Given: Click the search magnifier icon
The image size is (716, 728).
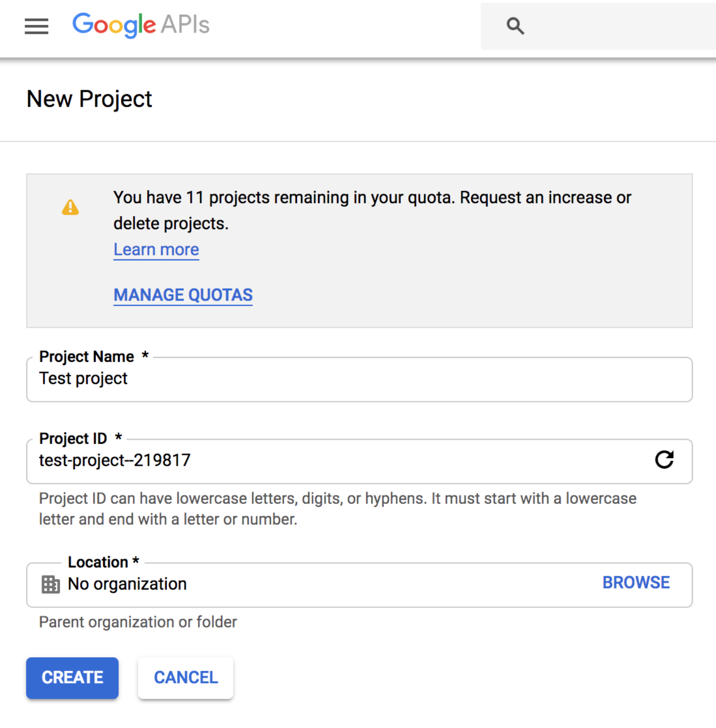Looking at the screenshot, I should tap(515, 26).
